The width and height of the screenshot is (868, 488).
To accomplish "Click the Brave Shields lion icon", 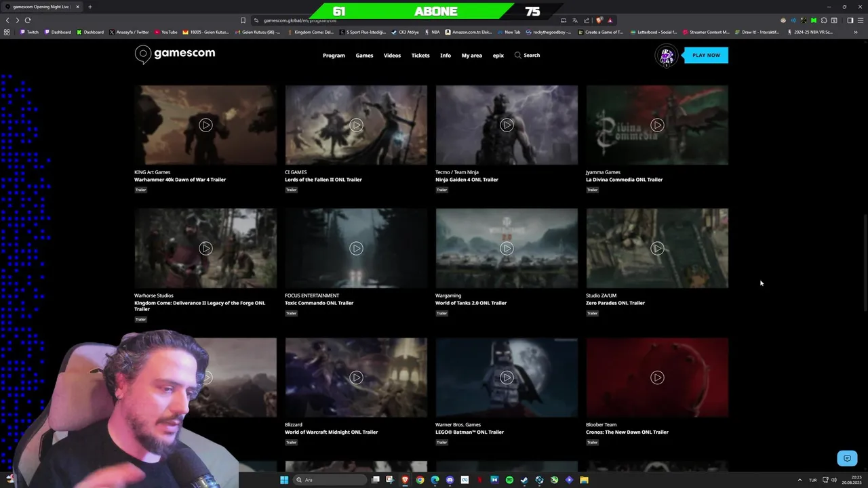I will coord(599,20).
